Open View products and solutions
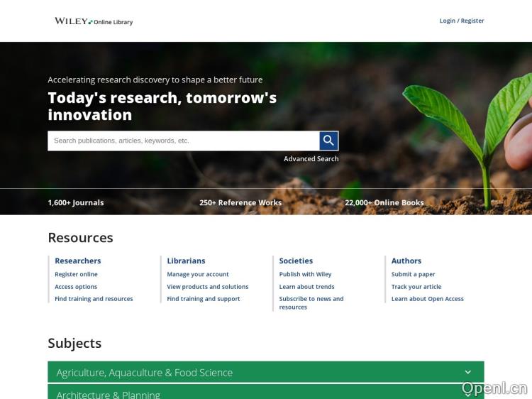Image resolution: width=532 pixels, height=399 pixels. click(x=208, y=287)
